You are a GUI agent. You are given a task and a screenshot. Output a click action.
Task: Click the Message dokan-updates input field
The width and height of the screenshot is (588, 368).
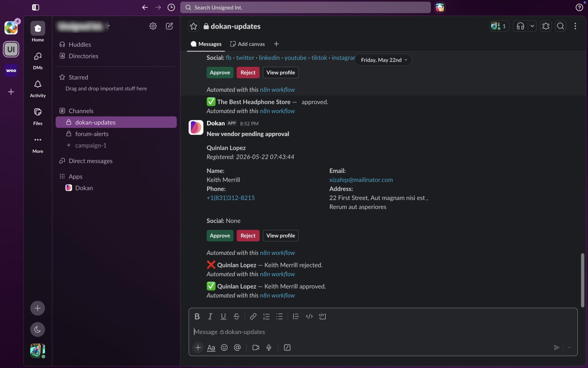(383, 332)
